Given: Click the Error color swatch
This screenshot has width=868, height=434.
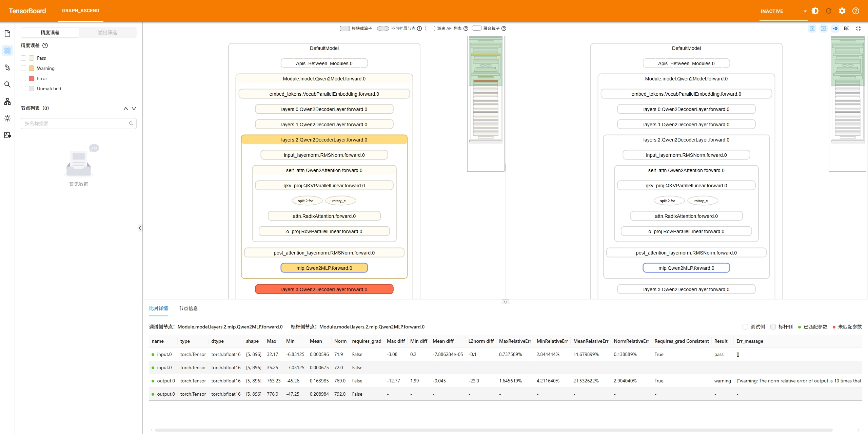Looking at the screenshot, I should pos(32,78).
